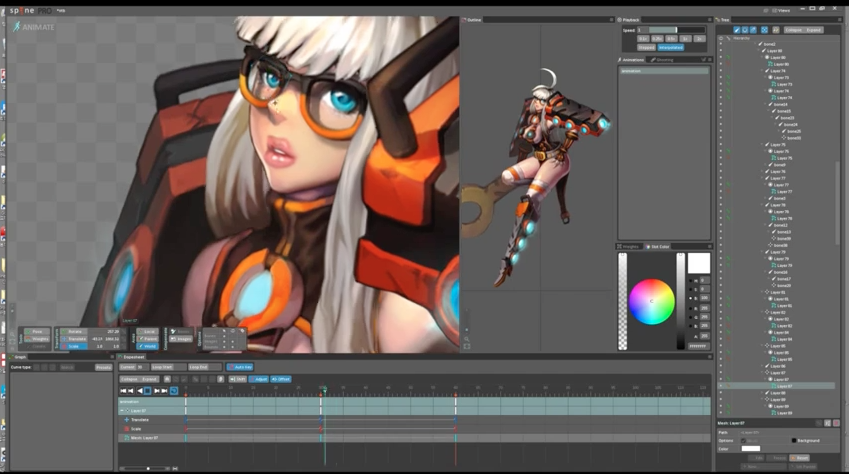
Task: Toggle bones filter icon in Tree toolbar
Action: (736, 30)
